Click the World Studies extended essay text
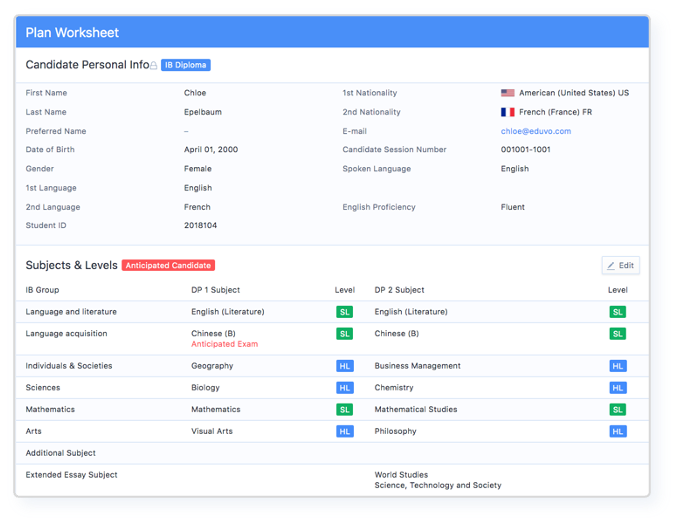678x526 pixels. point(401,475)
